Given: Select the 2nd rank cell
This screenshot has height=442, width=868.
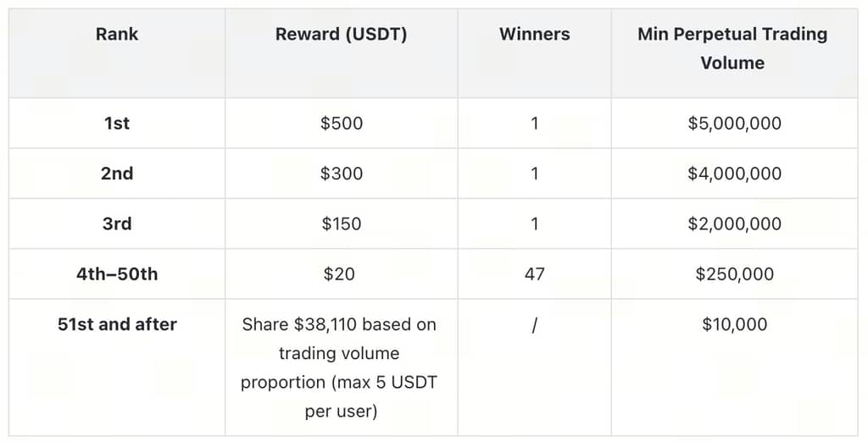Looking at the screenshot, I should click(117, 174).
